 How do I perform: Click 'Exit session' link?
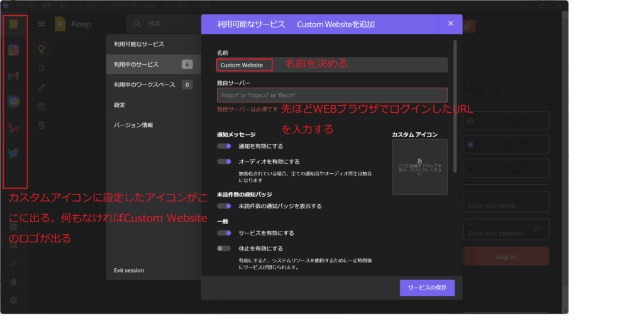point(129,270)
